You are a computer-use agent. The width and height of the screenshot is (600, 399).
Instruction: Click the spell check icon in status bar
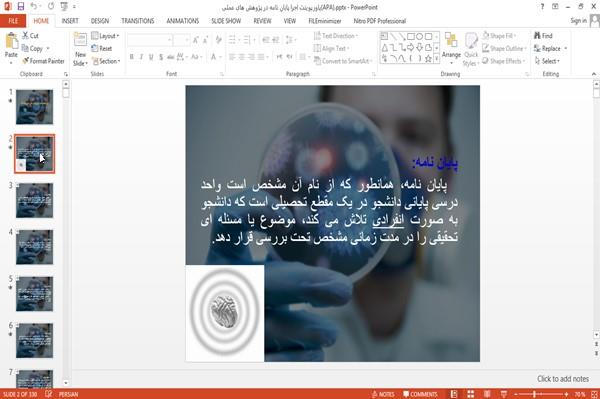click(x=49, y=394)
